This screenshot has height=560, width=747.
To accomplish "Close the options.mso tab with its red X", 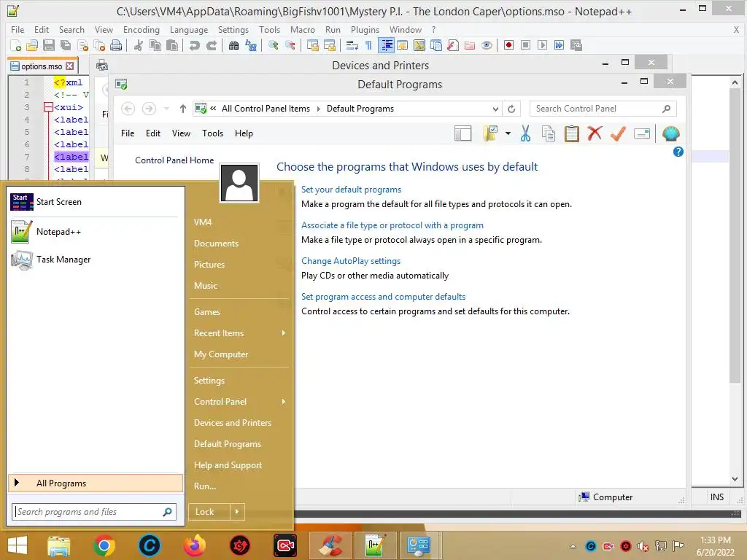I will click(70, 66).
